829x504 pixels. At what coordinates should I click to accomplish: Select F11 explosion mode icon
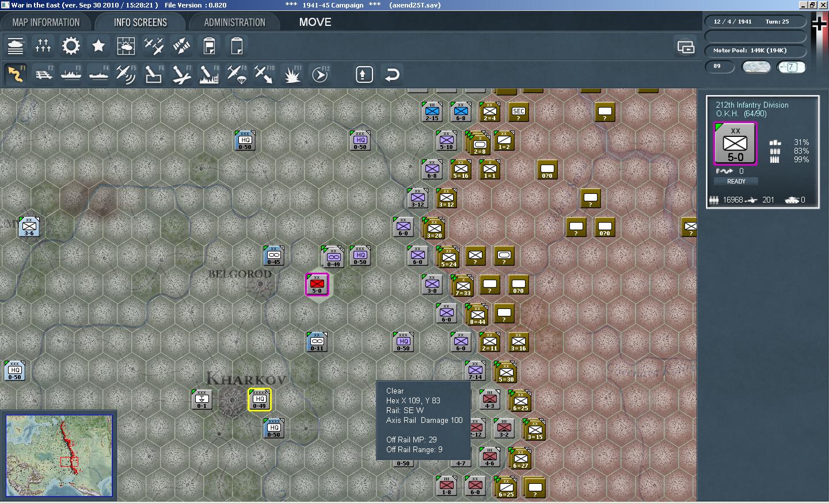(x=292, y=74)
